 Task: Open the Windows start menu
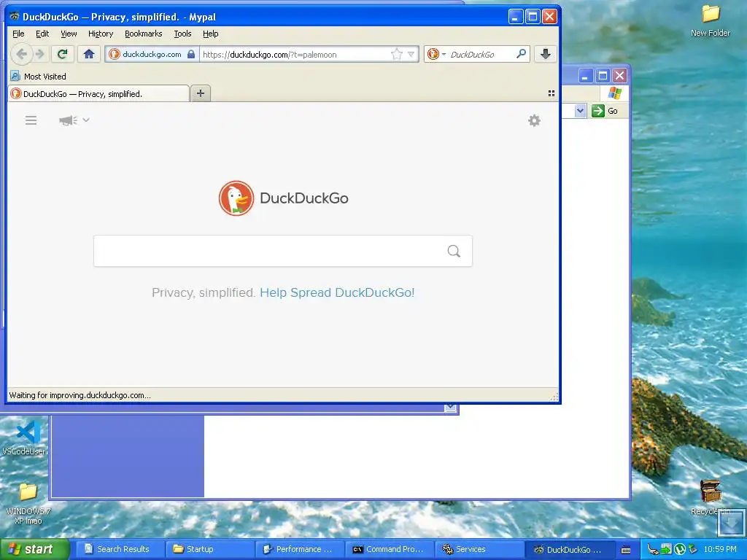point(34,549)
